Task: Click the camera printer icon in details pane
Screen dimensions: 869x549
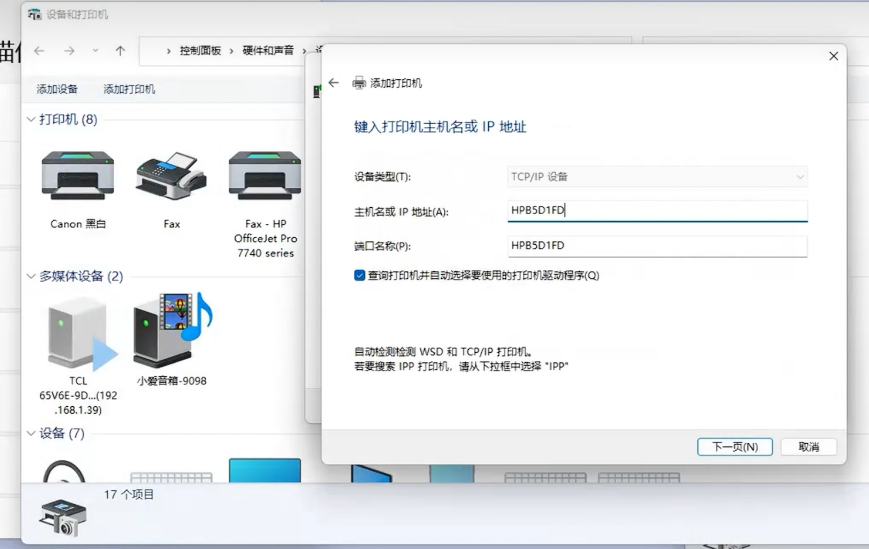Action: (x=63, y=517)
